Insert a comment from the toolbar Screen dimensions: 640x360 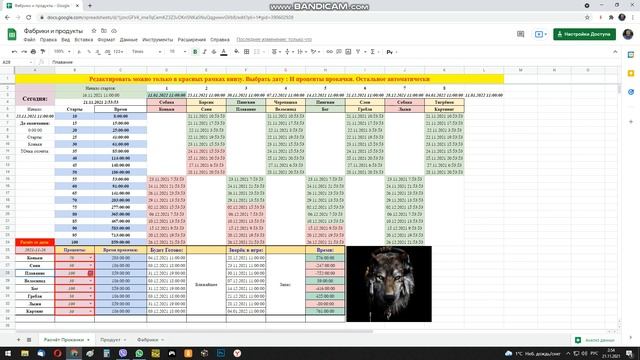tap(339, 52)
